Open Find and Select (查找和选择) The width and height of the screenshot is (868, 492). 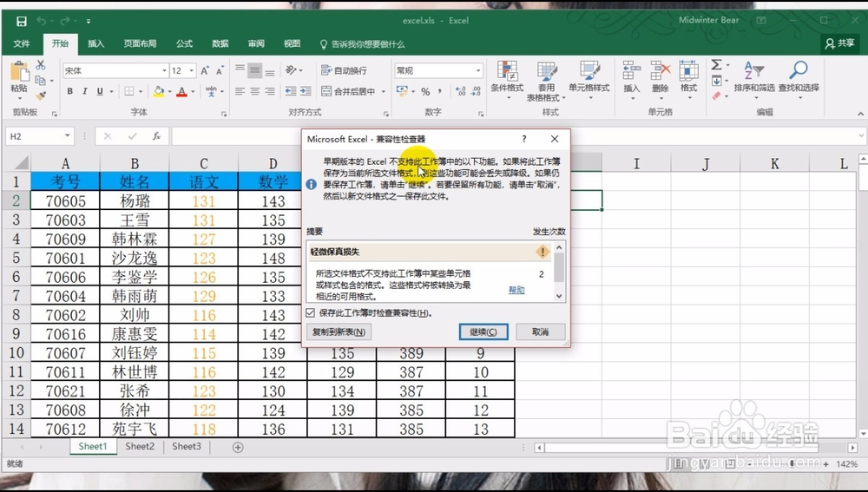[x=799, y=80]
